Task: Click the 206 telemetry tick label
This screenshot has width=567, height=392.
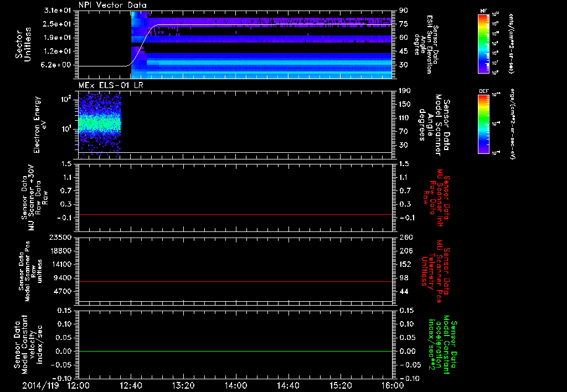Action: (405, 251)
